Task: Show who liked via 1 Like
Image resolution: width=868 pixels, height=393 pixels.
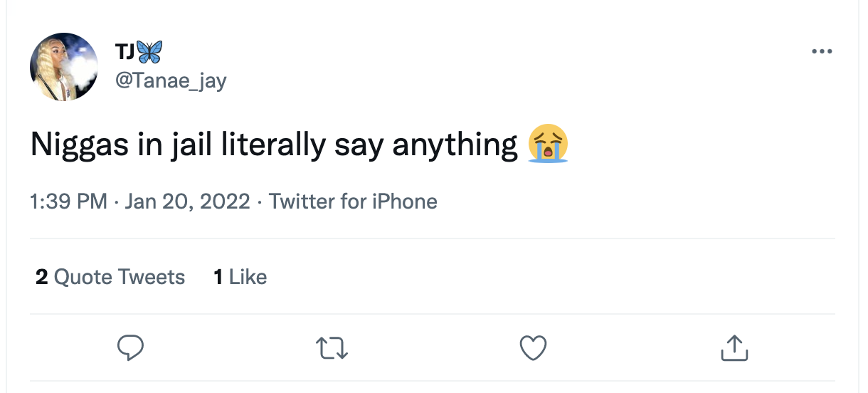Action: click(x=240, y=276)
